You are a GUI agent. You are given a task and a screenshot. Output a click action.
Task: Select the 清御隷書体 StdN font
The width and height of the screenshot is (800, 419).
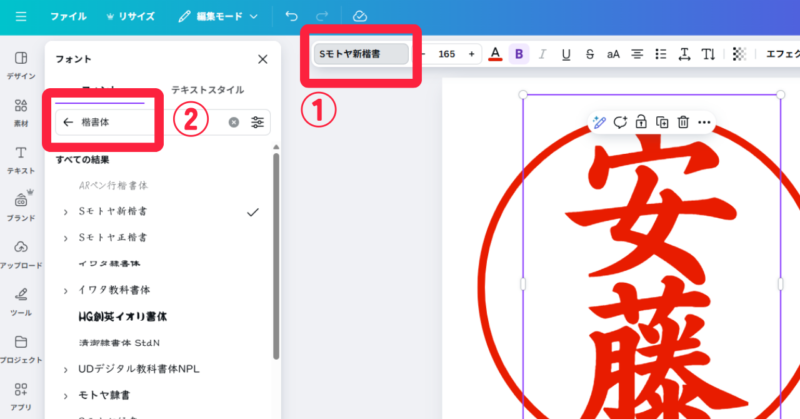(119, 343)
